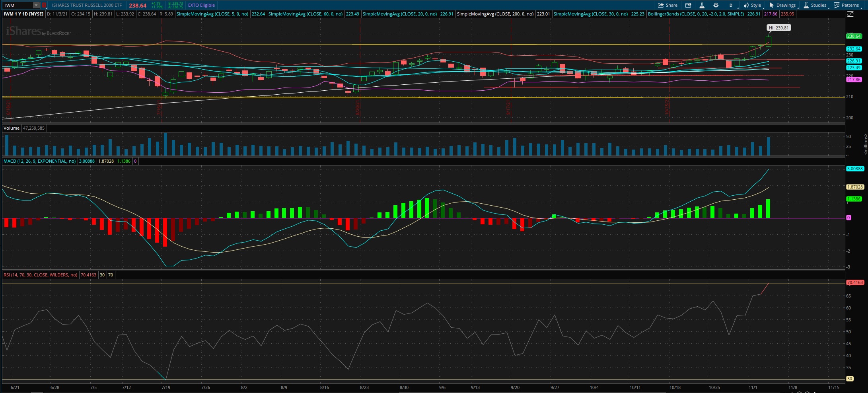This screenshot has width=868, height=393.
Task: Open chart settings gear icon
Action: (x=716, y=5)
